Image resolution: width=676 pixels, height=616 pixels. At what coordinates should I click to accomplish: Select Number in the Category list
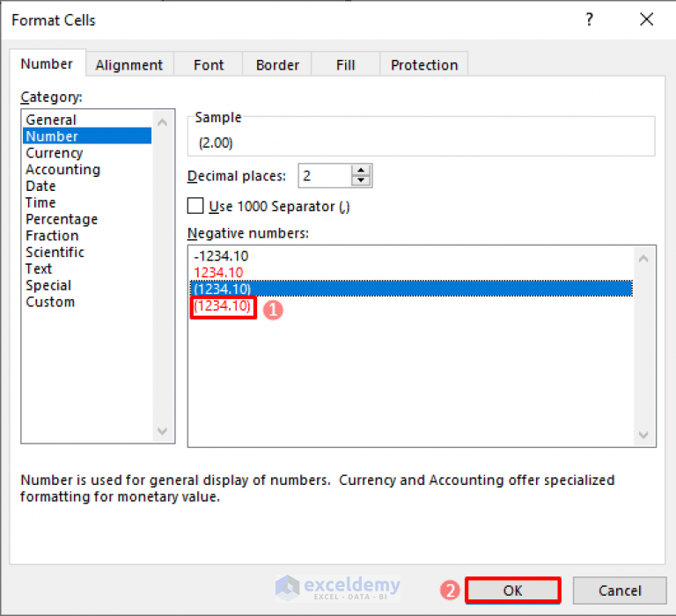pyautogui.click(x=87, y=136)
